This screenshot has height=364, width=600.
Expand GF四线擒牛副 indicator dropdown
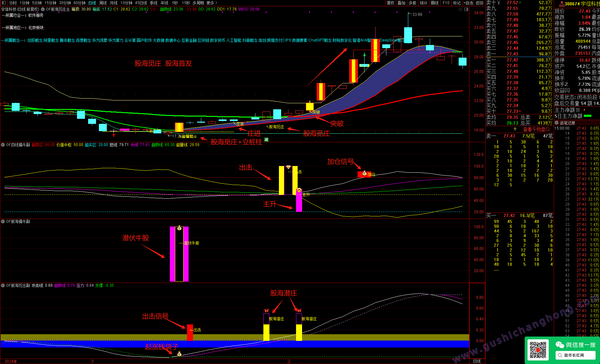3,145
